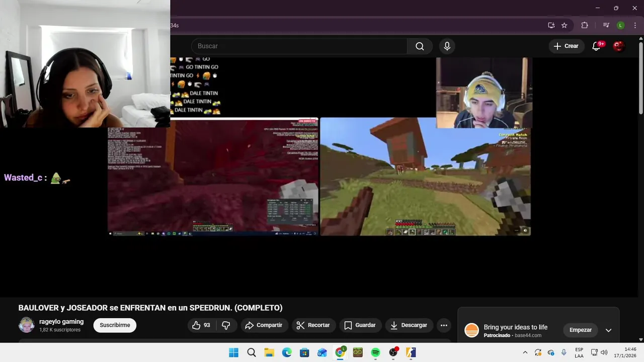Click the Crear button
This screenshot has height=362, width=644.
click(x=567, y=46)
